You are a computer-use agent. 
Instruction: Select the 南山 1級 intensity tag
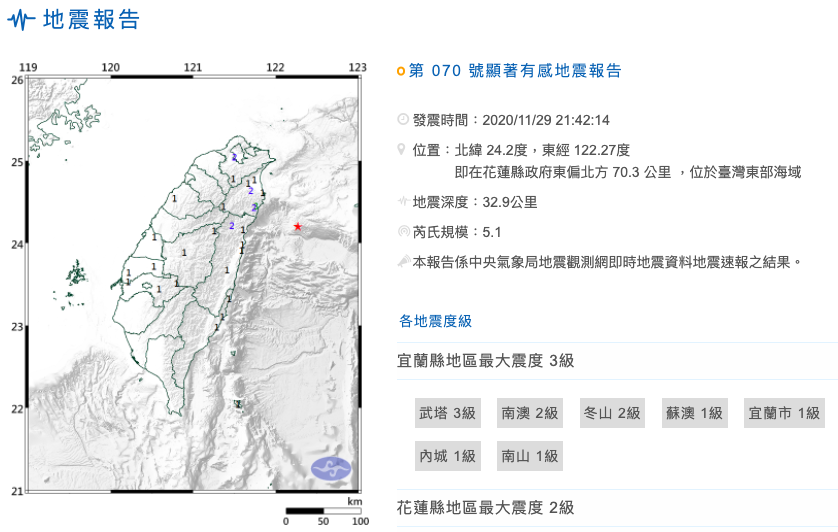530,456
